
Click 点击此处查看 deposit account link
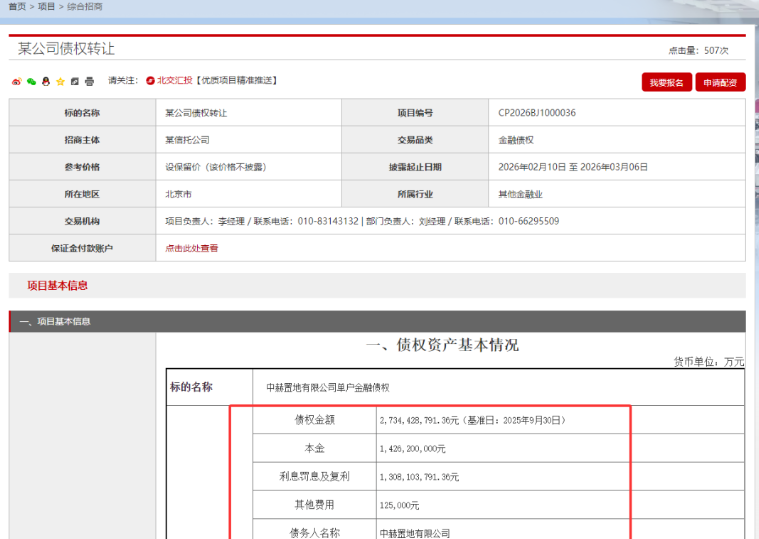pyautogui.click(x=191, y=248)
